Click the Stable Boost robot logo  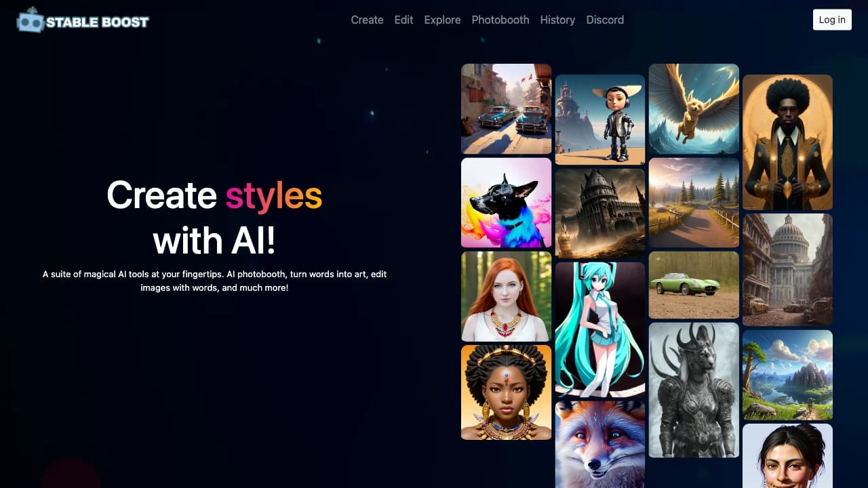click(x=30, y=21)
